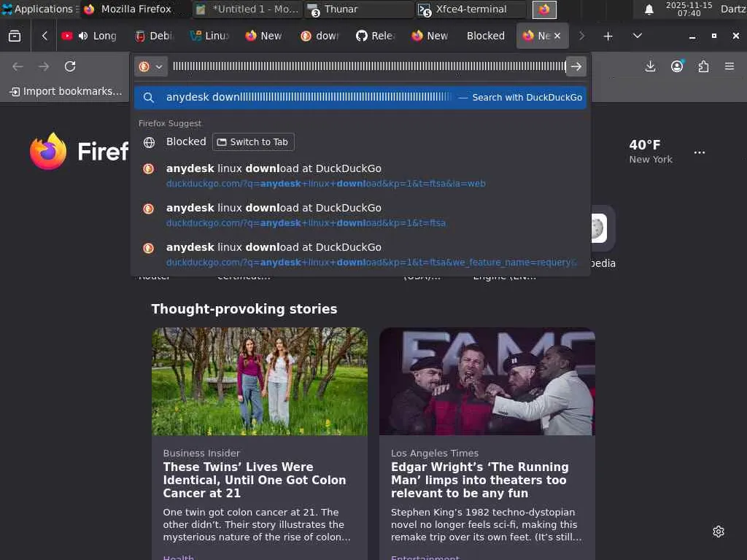Open the hamburger application menu
The width and height of the screenshot is (747, 560).
tap(729, 66)
